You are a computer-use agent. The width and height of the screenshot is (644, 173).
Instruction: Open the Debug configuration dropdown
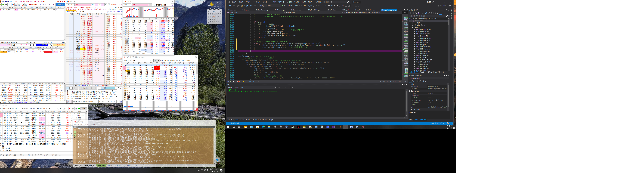click(x=263, y=6)
